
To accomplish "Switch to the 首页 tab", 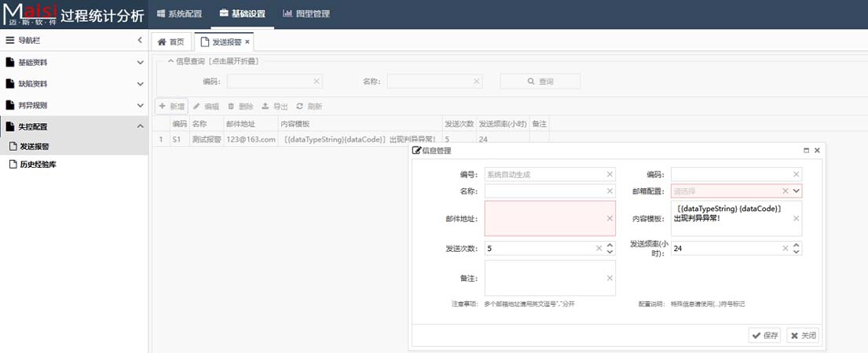I will point(171,42).
